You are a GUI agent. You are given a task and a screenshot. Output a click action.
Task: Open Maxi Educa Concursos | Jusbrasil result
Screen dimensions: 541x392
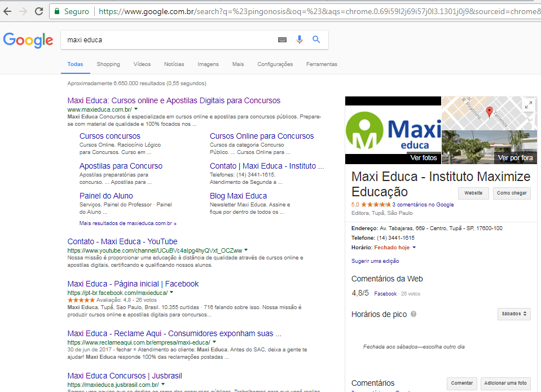[125, 376]
